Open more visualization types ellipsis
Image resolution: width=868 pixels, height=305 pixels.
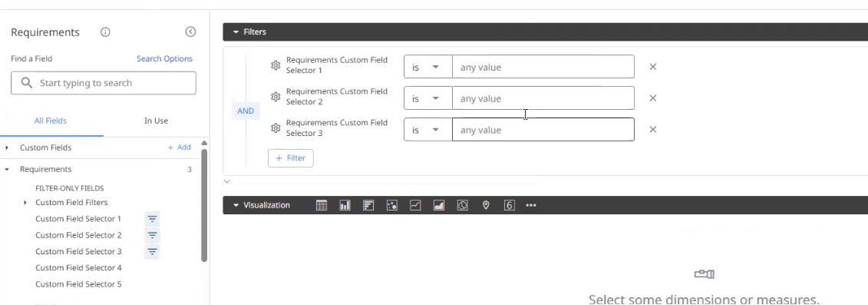[x=531, y=205]
